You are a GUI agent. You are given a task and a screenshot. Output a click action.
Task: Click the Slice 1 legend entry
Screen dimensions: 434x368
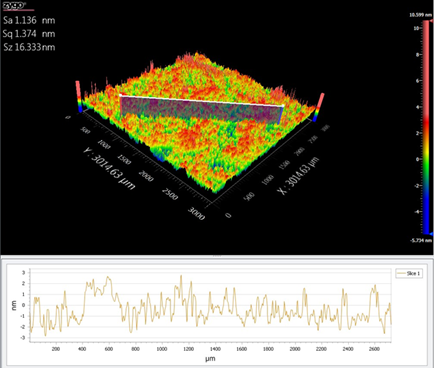[x=409, y=274]
